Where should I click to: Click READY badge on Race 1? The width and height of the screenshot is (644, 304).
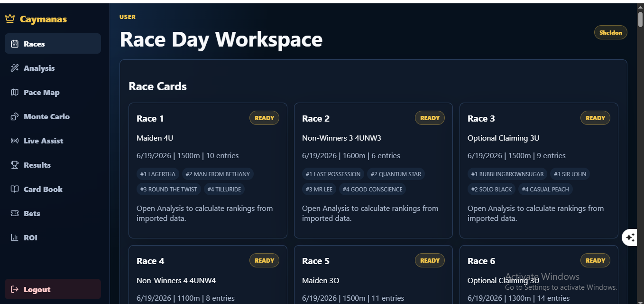pos(264,118)
